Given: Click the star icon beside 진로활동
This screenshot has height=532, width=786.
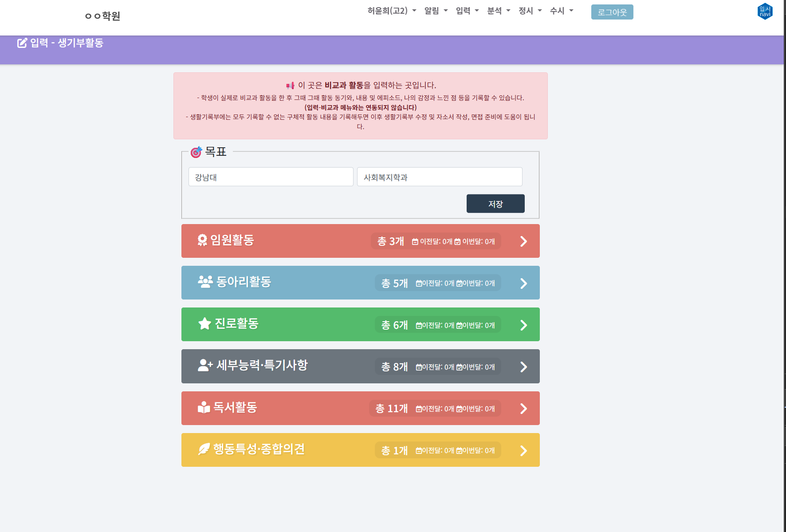Looking at the screenshot, I should coord(204,324).
